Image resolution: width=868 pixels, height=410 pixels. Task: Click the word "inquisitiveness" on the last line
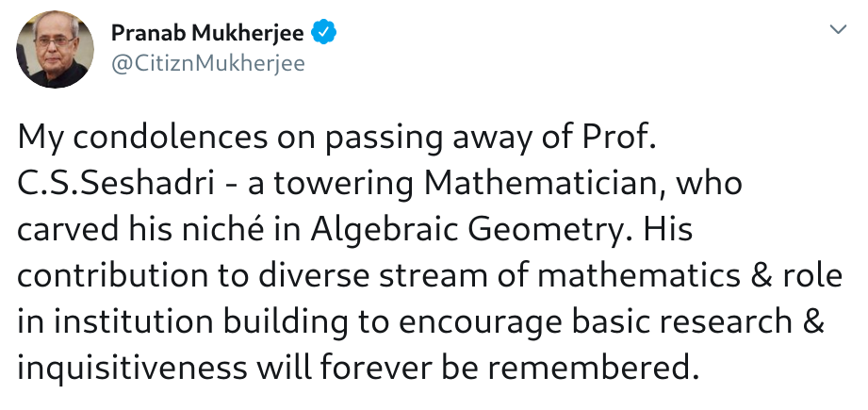click(132, 368)
